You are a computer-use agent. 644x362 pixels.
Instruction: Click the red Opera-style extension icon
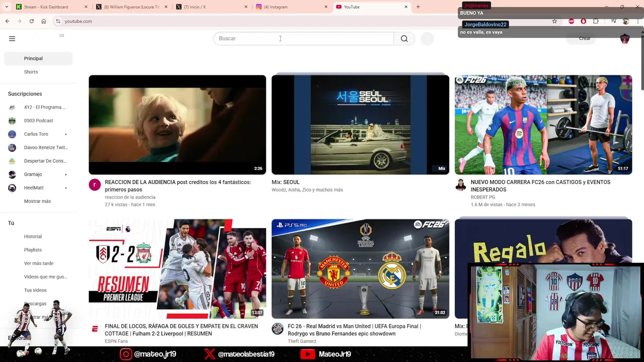pos(584,21)
